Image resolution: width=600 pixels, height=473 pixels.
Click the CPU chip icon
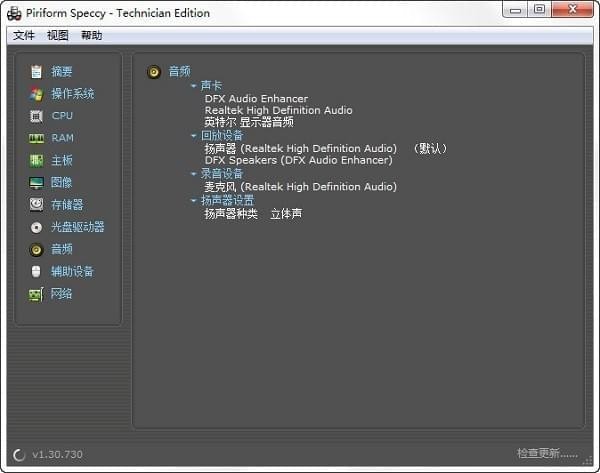click(x=36, y=116)
